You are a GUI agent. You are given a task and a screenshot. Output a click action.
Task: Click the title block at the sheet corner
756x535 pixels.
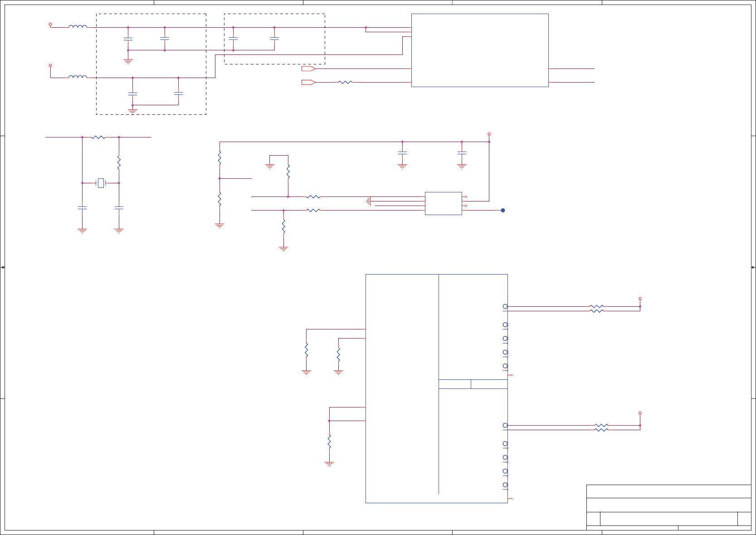[668, 507]
